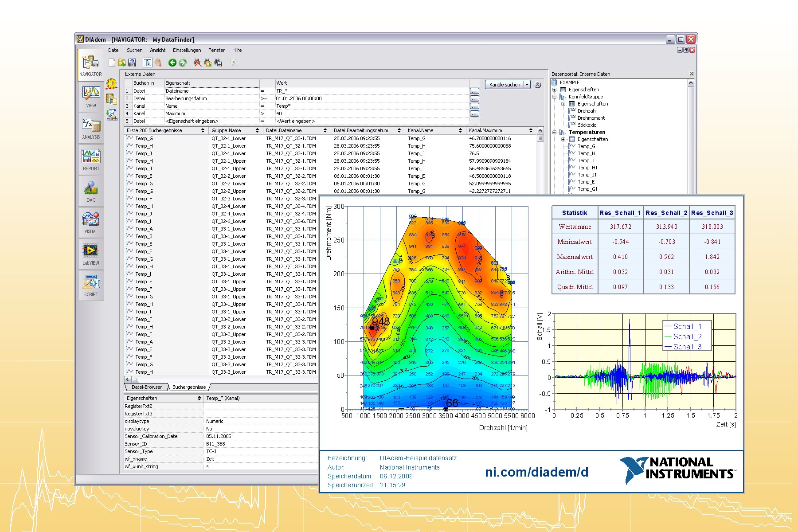Open the Fenster menu
This screenshot has width=798, height=532.
pyautogui.click(x=216, y=50)
